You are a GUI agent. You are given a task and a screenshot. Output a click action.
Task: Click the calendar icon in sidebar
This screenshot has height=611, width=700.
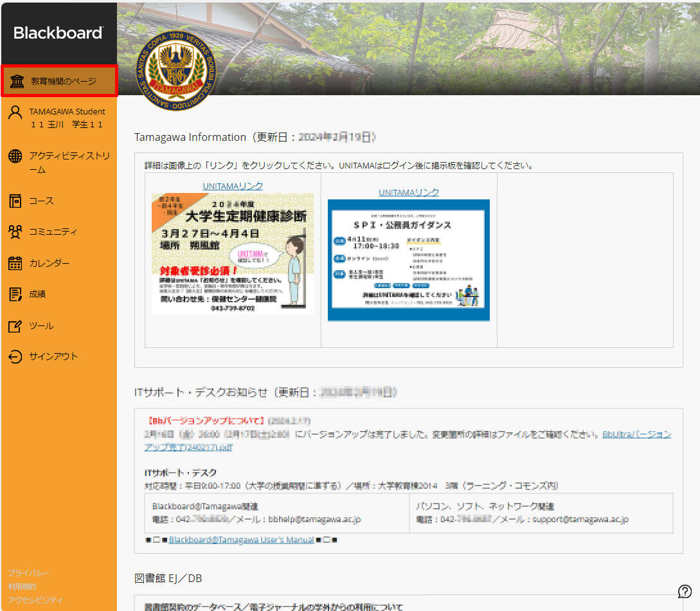tap(15, 263)
